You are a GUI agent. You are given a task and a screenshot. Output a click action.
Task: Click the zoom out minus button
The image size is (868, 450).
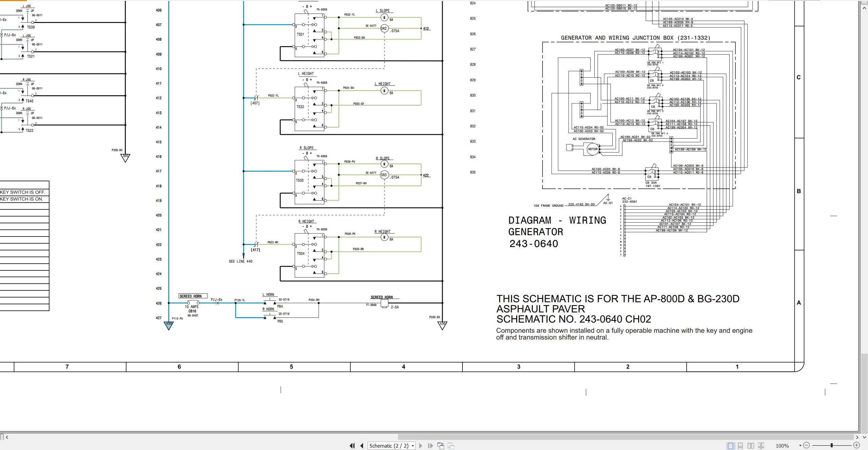807,445
